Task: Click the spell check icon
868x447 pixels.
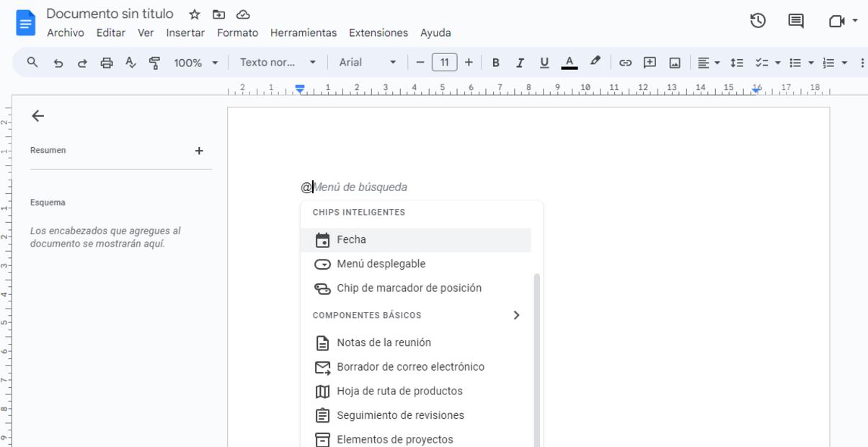Action: 130,63
